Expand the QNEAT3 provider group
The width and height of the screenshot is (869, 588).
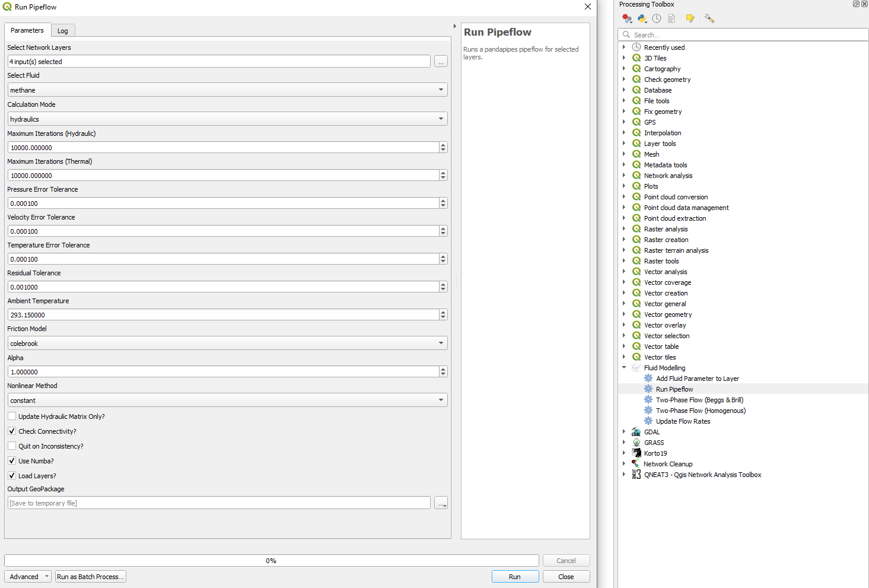point(624,475)
